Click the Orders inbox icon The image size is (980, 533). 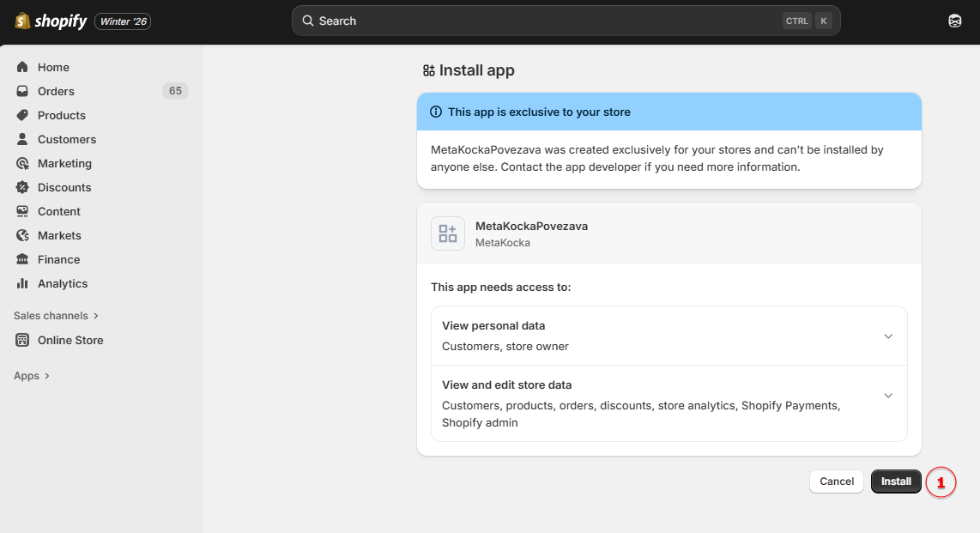(22, 91)
